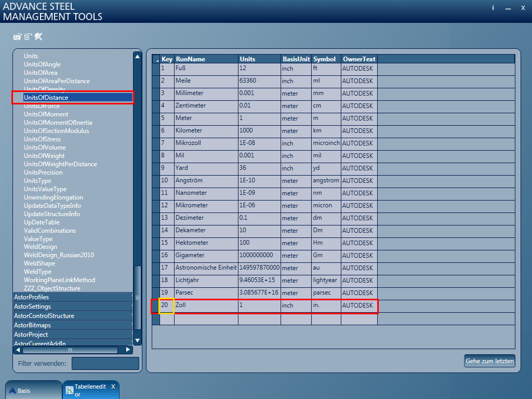The image size is (532, 399).
Task: Sort table by Units column header
Action: click(259, 59)
